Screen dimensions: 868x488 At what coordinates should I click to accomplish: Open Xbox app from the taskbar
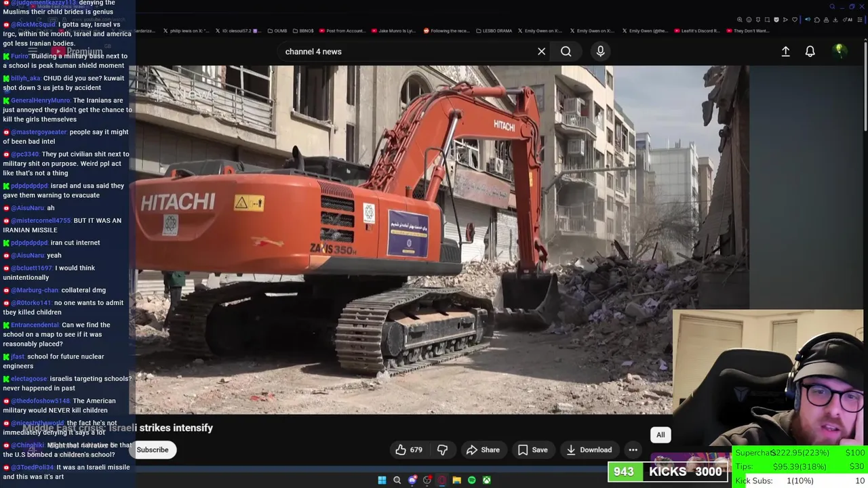(x=486, y=480)
